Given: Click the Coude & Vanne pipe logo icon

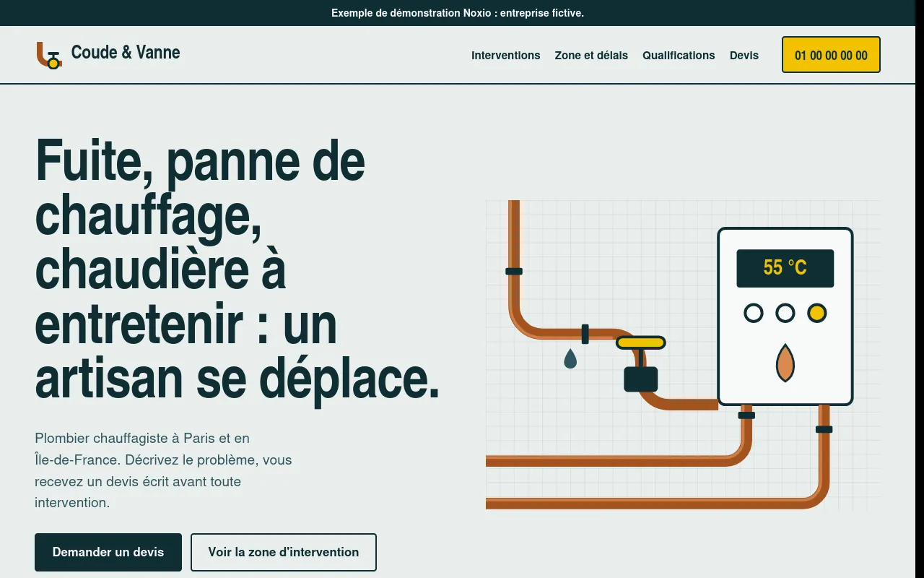Looking at the screenshot, I should click(x=49, y=55).
